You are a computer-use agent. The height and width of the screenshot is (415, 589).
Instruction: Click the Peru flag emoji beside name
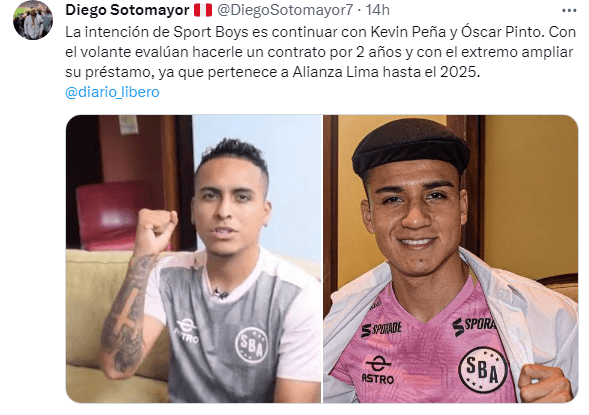[203, 10]
